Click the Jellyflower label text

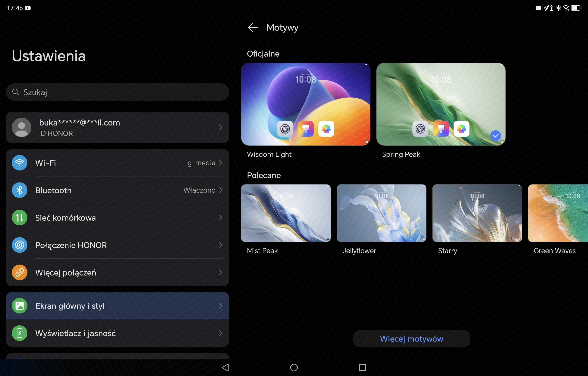[x=359, y=251]
